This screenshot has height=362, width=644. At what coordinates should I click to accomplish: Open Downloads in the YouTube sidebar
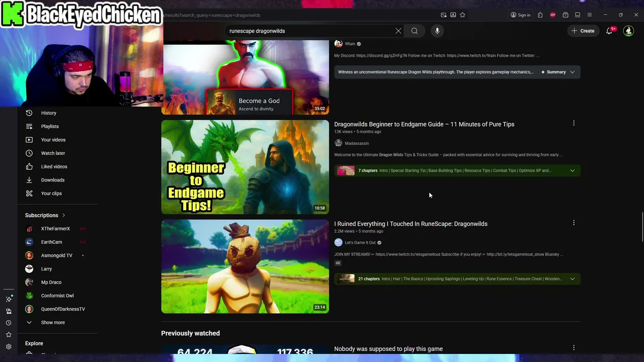coord(57,180)
